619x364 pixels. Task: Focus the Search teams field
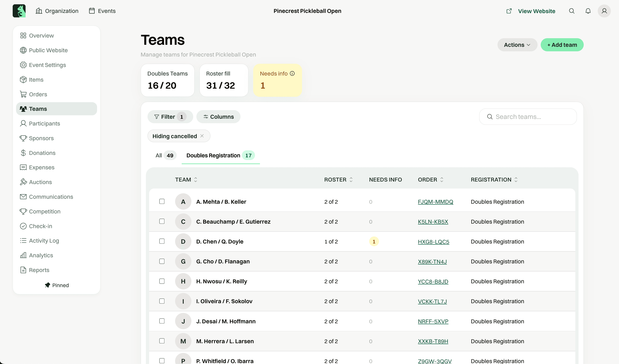pyautogui.click(x=528, y=117)
